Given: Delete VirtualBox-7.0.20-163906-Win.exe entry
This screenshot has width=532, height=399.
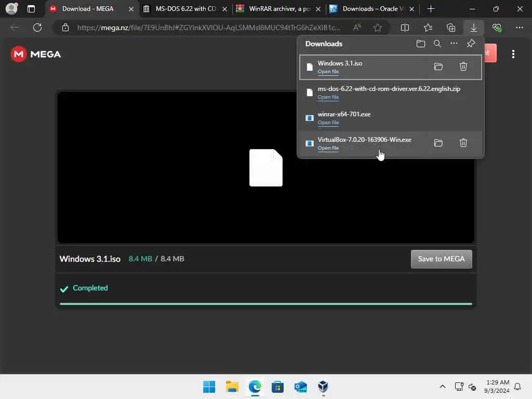Looking at the screenshot, I should [463, 143].
